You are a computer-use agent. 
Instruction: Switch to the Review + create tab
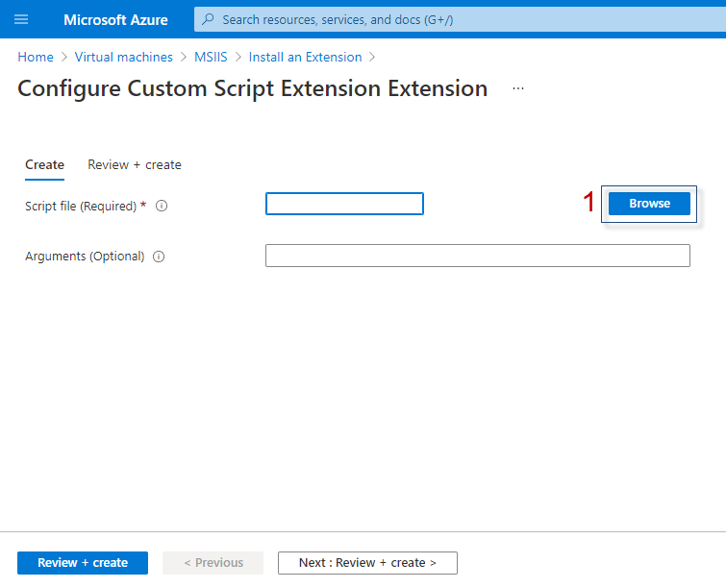tap(135, 165)
